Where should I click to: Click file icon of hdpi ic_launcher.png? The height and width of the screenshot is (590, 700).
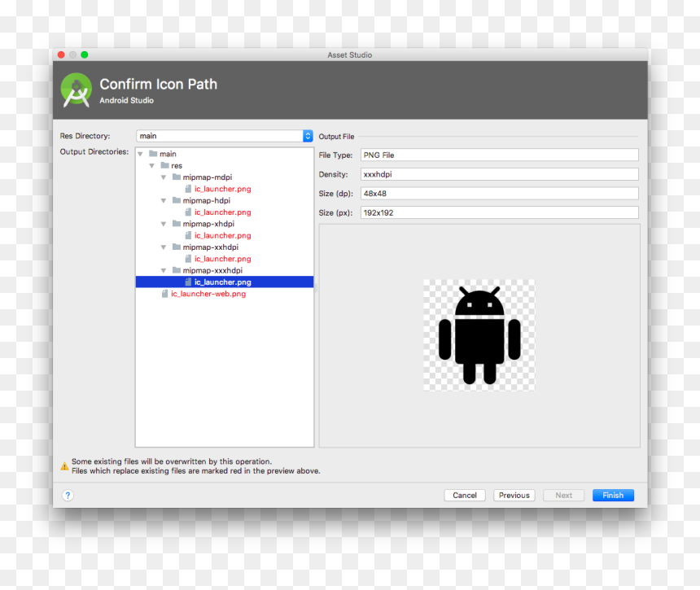click(x=188, y=212)
